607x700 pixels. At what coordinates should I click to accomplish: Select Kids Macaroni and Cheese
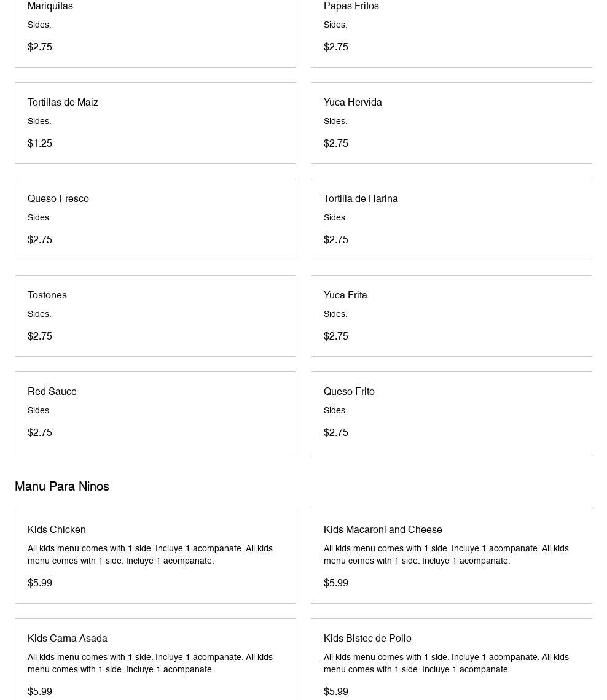[x=451, y=556]
